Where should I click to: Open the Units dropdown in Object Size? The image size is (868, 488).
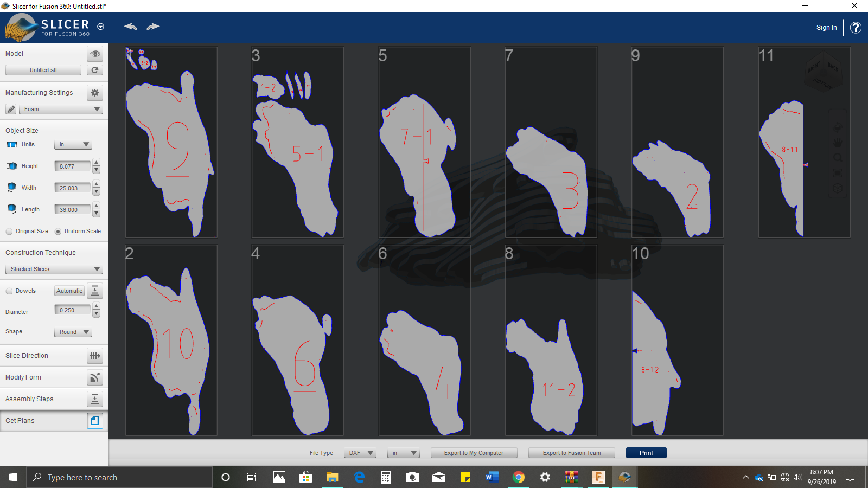tap(73, 144)
